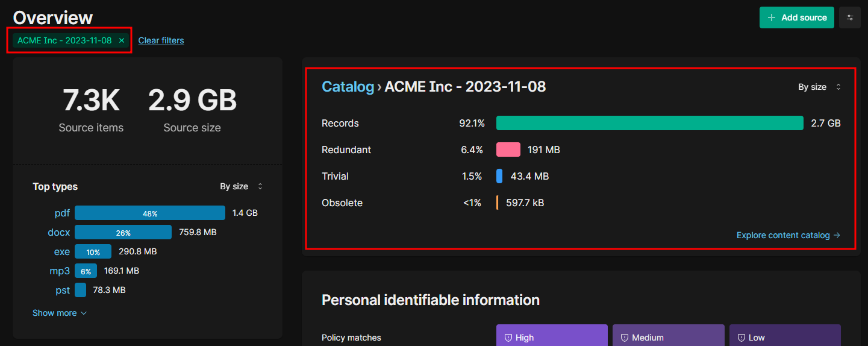Click the Add source button
Viewport: 868px width, 346px height.
pos(796,17)
